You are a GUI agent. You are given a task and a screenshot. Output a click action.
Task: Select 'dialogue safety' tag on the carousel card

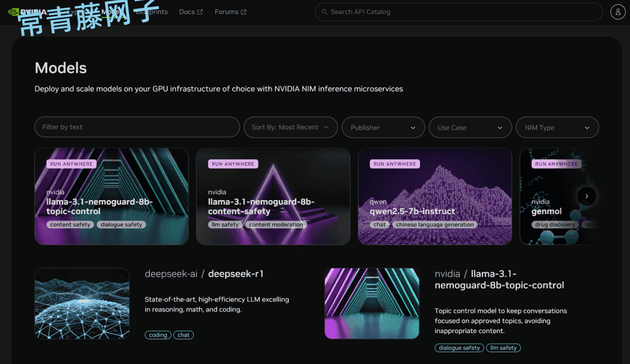click(x=121, y=225)
